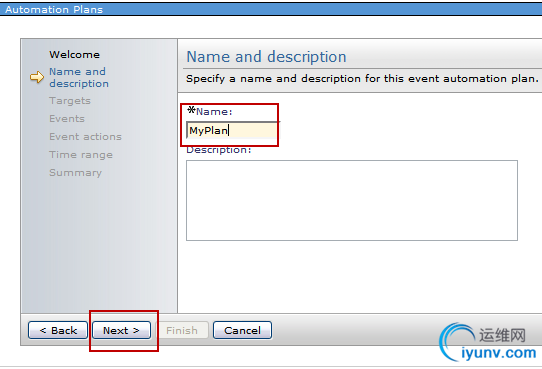Open the Summary wizard step
Image resolution: width=542 pixels, height=369 pixels.
[x=75, y=172]
